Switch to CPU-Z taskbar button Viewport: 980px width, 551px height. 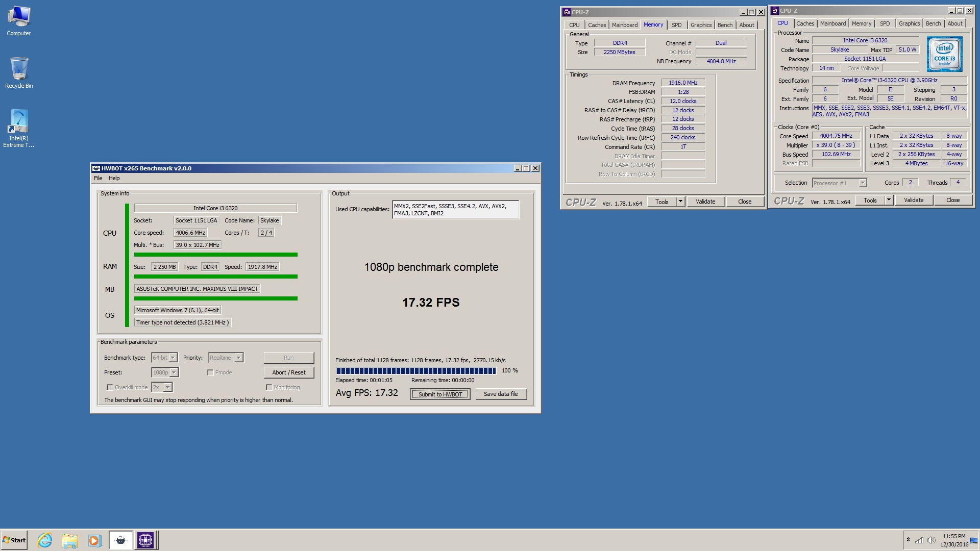145,540
